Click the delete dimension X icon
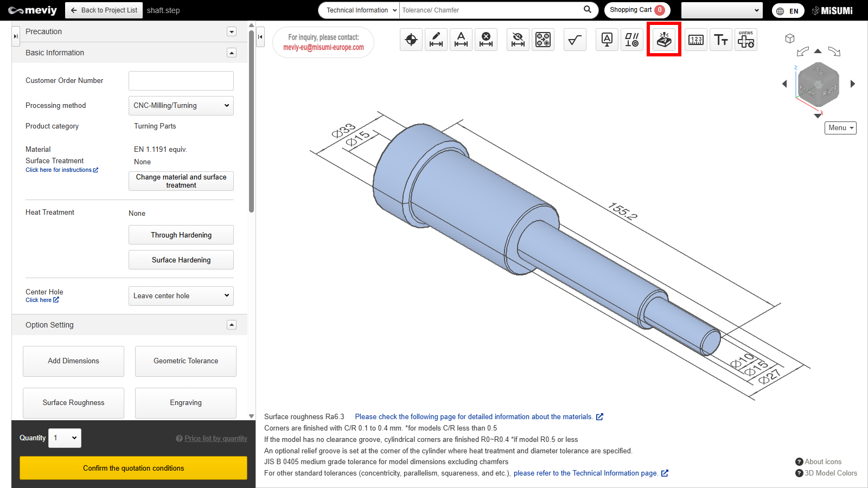The width and height of the screenshot is (868, 488). (x=486, y=40)
